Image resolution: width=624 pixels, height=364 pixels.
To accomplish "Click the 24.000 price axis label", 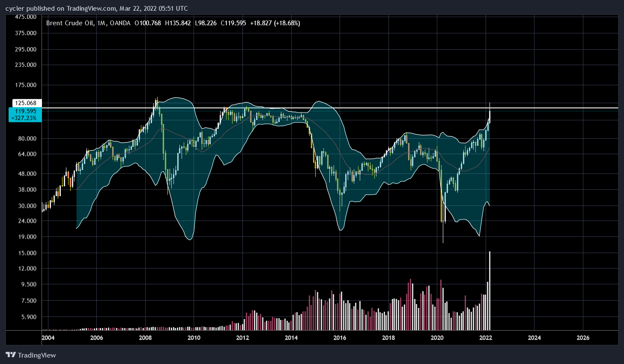I will tap(27, 221).
